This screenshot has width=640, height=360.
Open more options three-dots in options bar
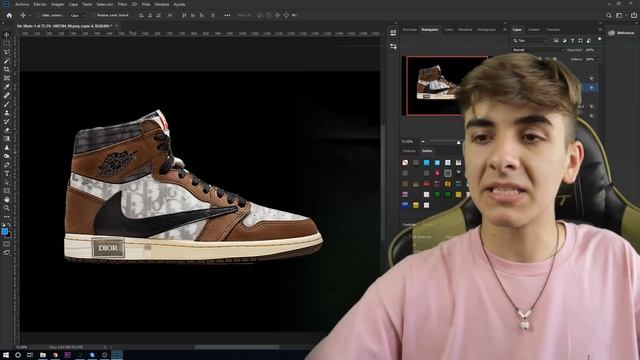(227, 16)
